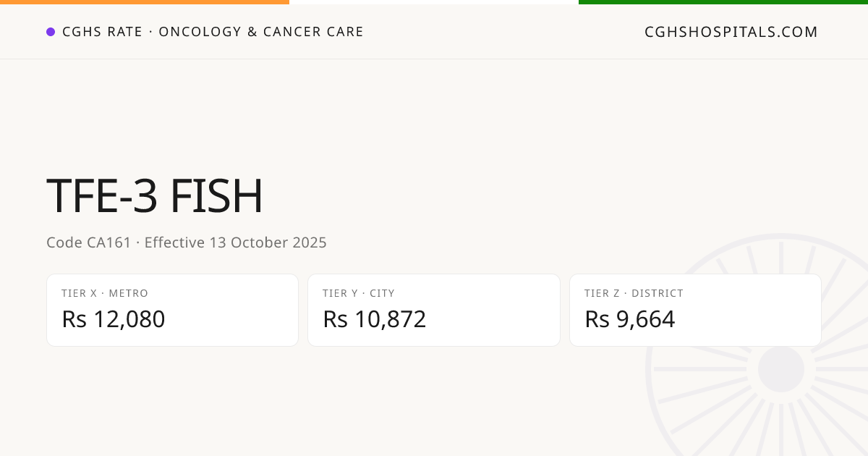
Task: Click the TIER Y · CITY label
Action: point(359,293)
